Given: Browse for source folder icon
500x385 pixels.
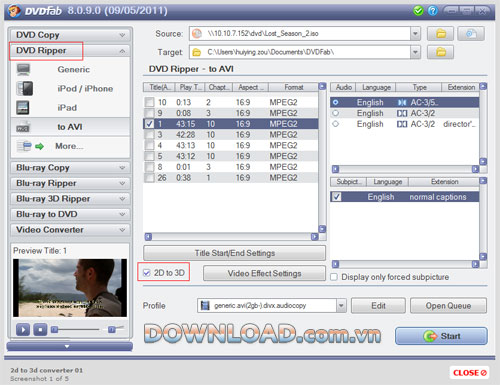Looking at the screenshot, I should (440, 34).
